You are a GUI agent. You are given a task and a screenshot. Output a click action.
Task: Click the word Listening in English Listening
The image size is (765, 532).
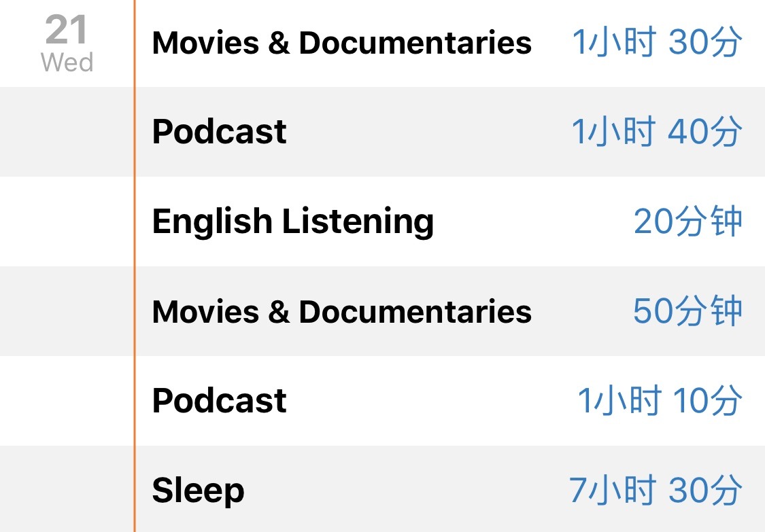coord(358,222)
